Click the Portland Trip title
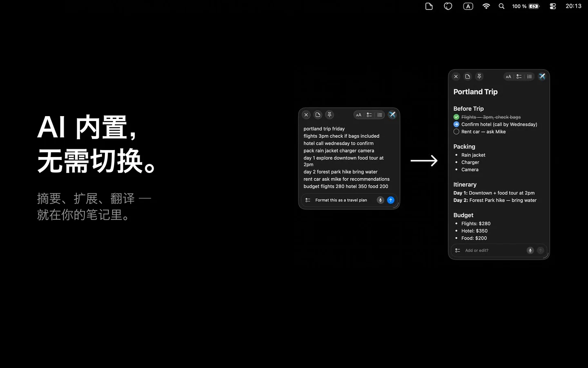Image resolution: width=588 pixels, height=368 pixels. (x=475, y=92)
